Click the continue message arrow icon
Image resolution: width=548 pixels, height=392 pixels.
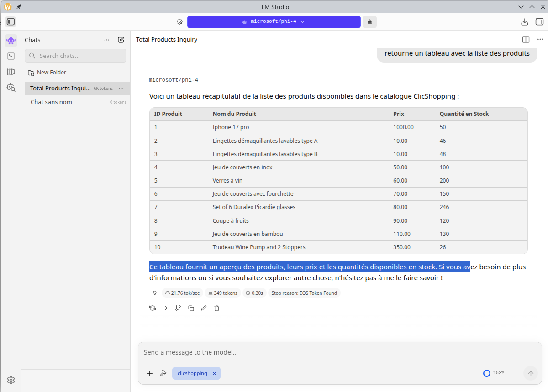(x=165, y=308)
